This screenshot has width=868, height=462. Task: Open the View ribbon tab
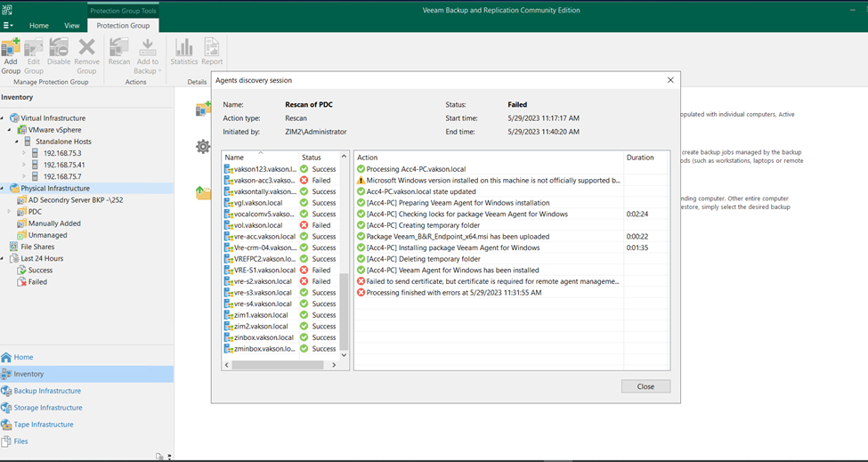point(72,26)
